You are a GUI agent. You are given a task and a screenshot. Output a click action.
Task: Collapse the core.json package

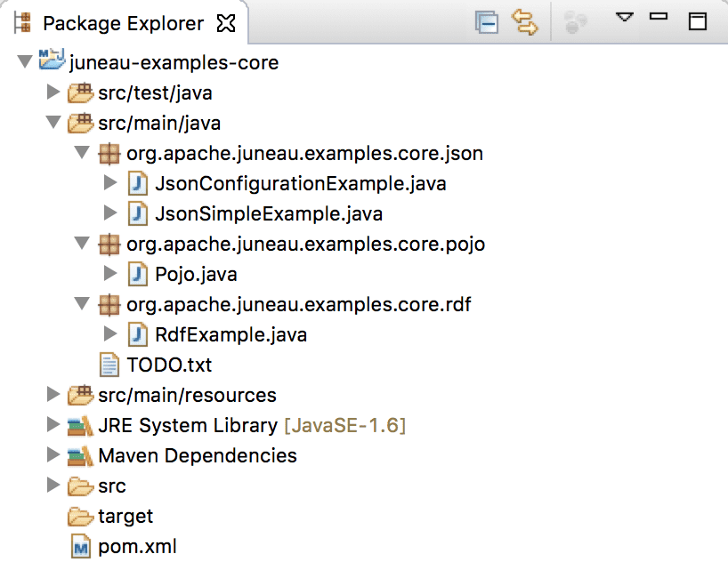click(x=82, y=152)
